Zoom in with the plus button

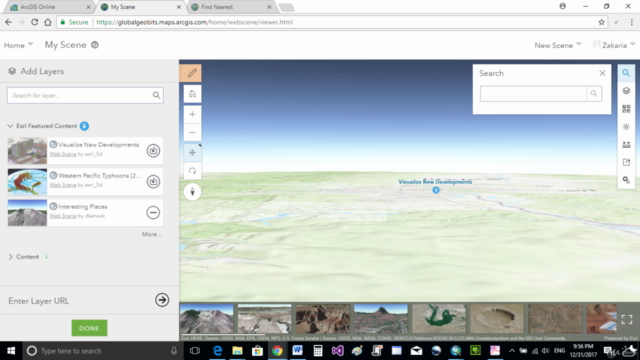192,114
